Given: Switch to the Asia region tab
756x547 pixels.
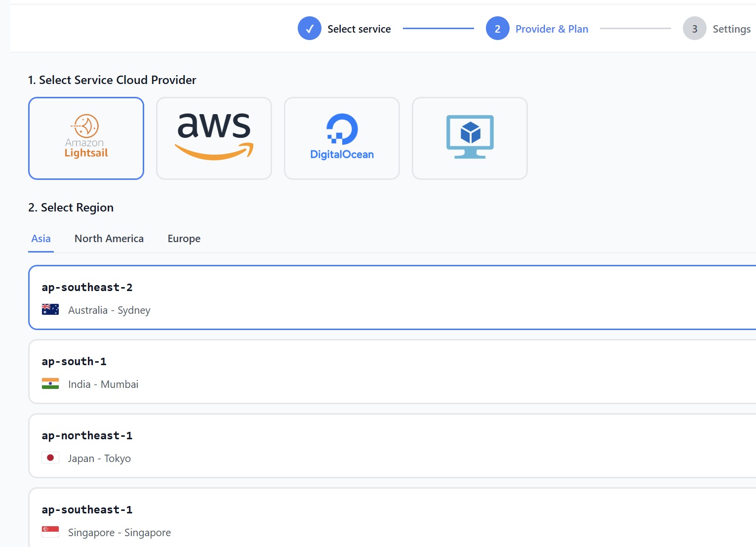Looking at the screenshot, I should click(x=41, y=239).
